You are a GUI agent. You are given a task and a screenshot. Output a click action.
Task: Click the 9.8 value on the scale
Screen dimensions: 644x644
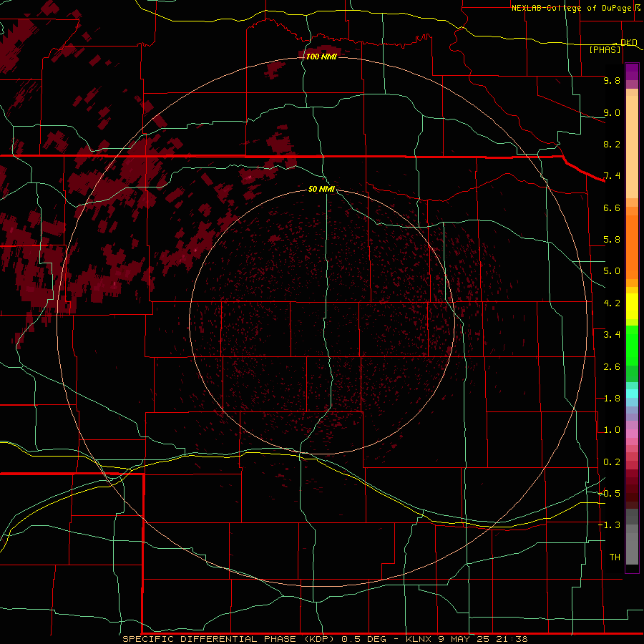pos(612,80)
